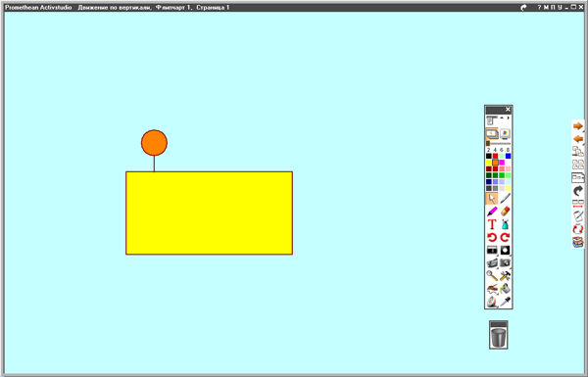This screenshot has height=377, width=588.
Task: Set pen width to 2
Action: pos(489,150)
